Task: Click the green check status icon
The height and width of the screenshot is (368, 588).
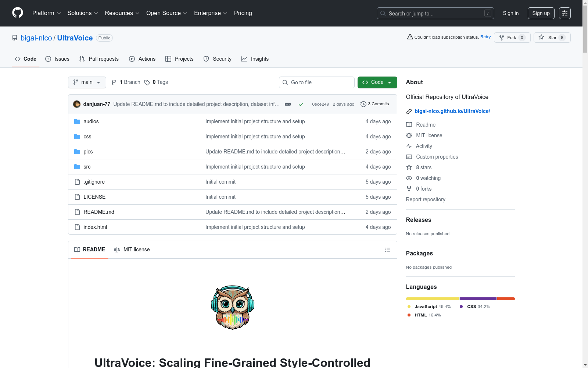Action: coord(301,104)
